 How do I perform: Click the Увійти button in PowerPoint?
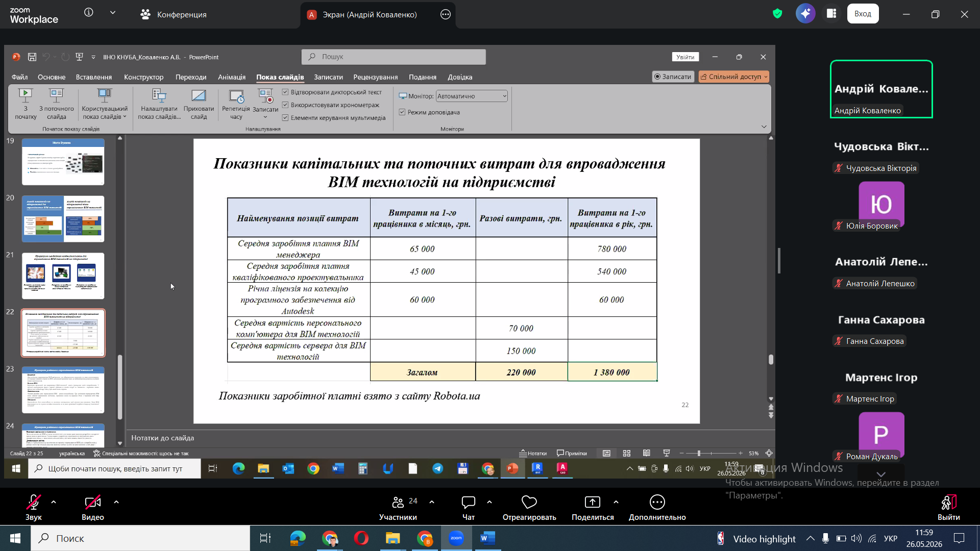tap(685, 57)
